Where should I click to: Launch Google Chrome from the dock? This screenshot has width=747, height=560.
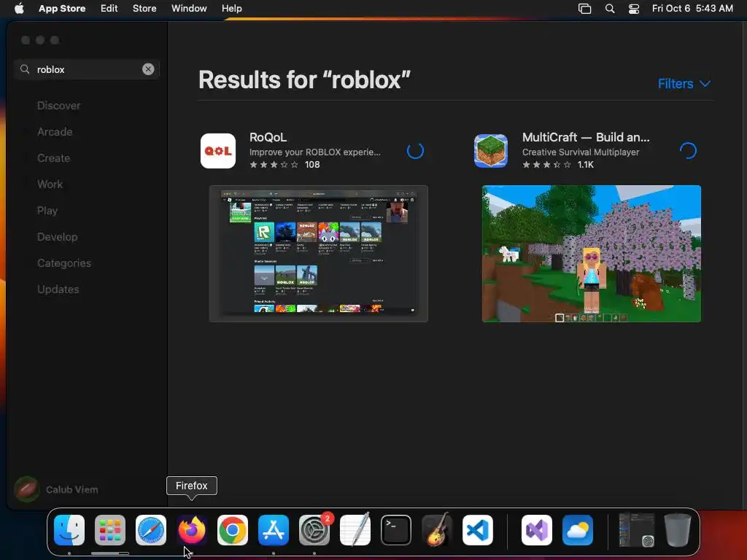(x=233, y=530)
